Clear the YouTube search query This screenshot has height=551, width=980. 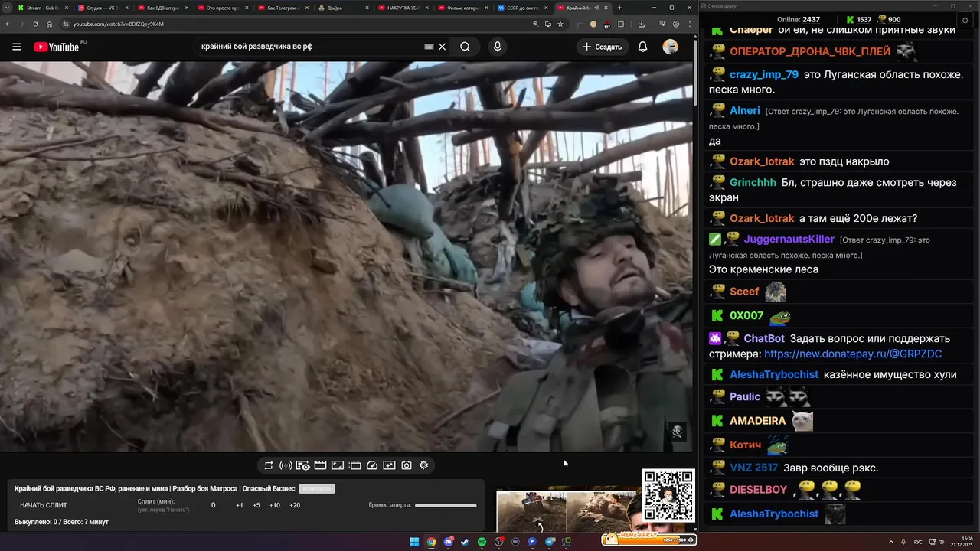coord(442,47)
